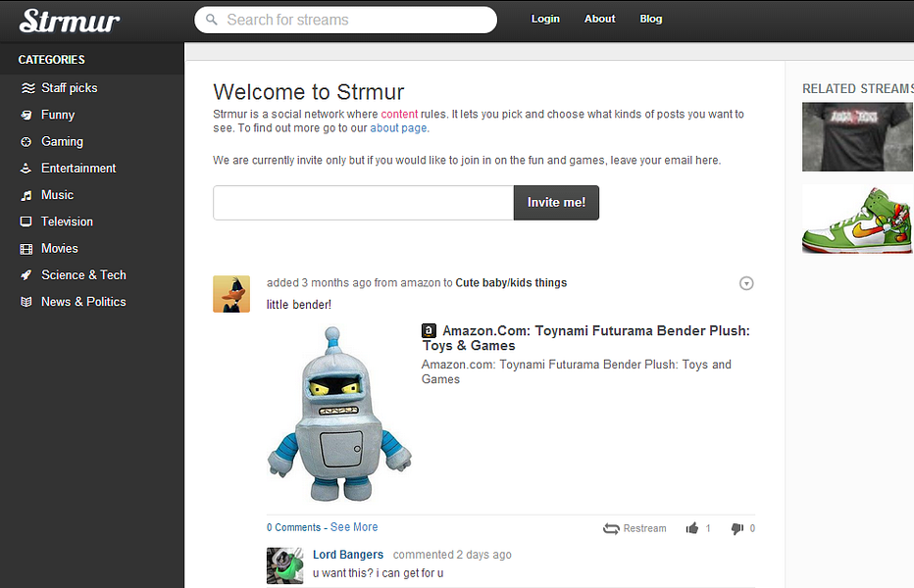Click the Science & Tech rocket icon
Viewport: 914px width, 588px height.
pyautogui.click(x=26, y=275)
